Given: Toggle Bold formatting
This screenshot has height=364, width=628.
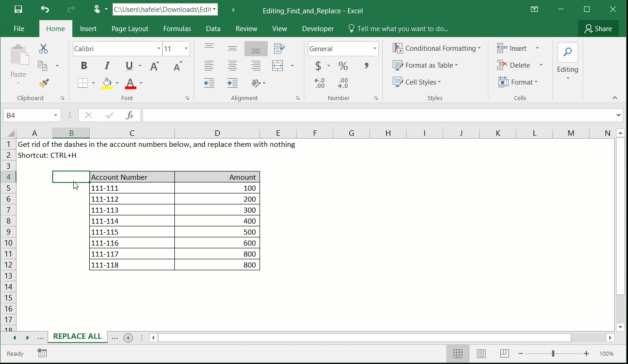Looking at the screenshot, I should coord(84,66).
